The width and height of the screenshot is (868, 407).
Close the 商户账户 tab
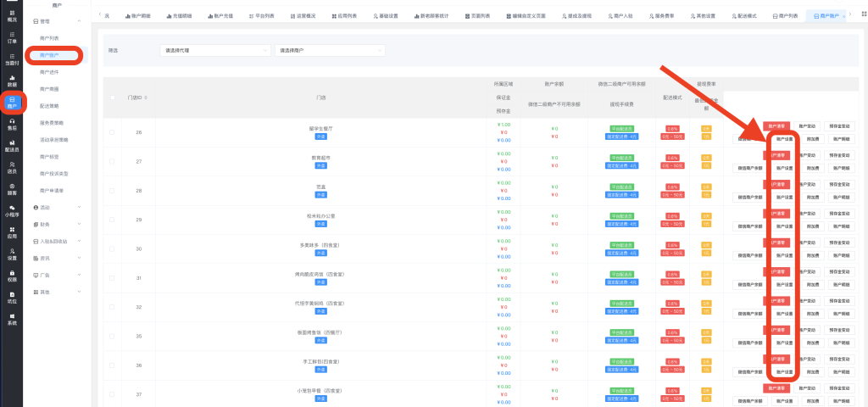843,16
